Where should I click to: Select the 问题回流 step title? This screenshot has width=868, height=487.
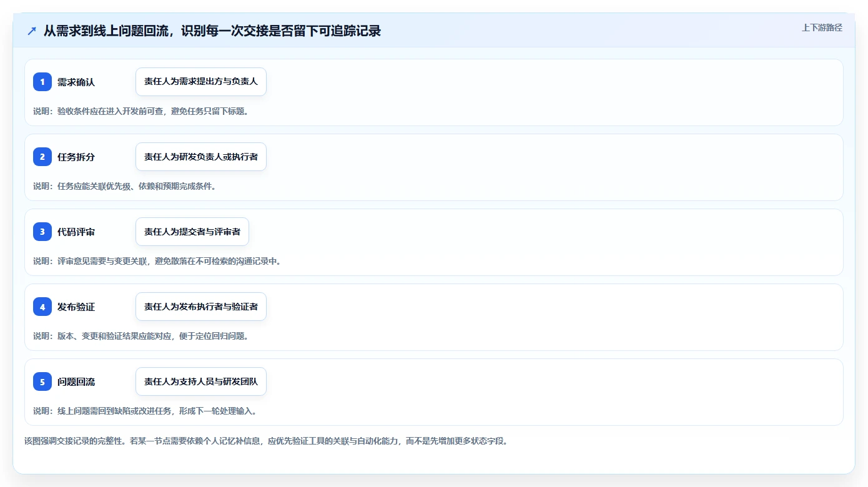[x=76, y=381]
